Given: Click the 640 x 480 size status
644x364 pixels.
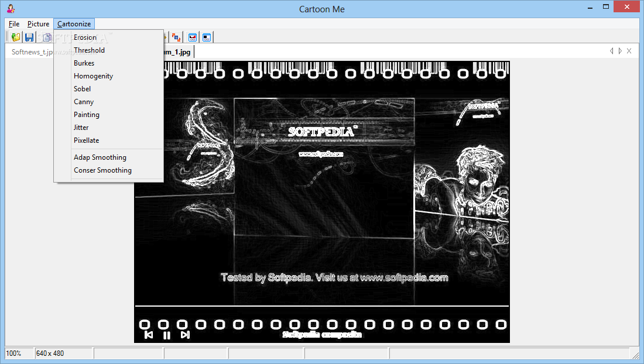Looking at the screenshot, I should click(x=63, y=353).
